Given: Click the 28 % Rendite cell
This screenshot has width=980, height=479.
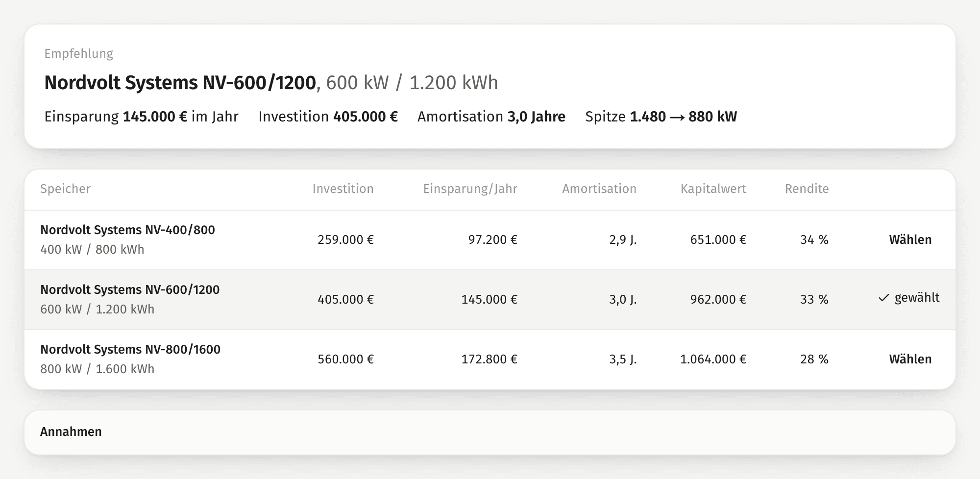Looking at the screenshot, I should 814,359.
